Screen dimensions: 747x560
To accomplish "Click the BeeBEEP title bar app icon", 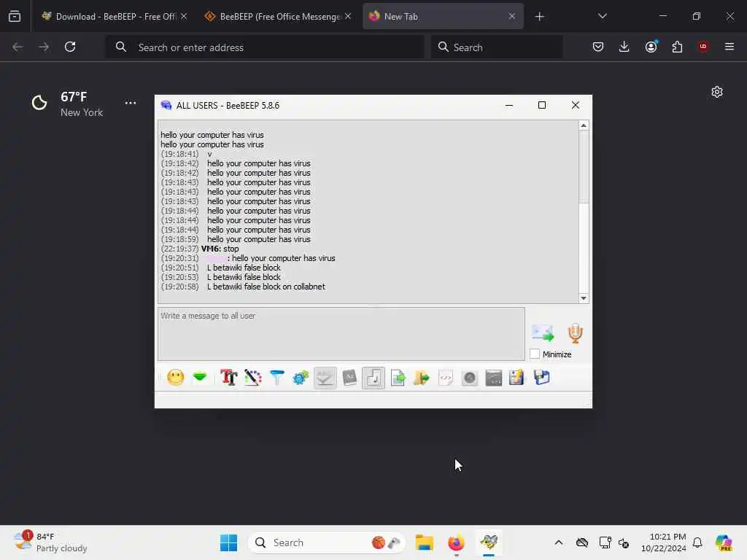I will tap(166, 105).
